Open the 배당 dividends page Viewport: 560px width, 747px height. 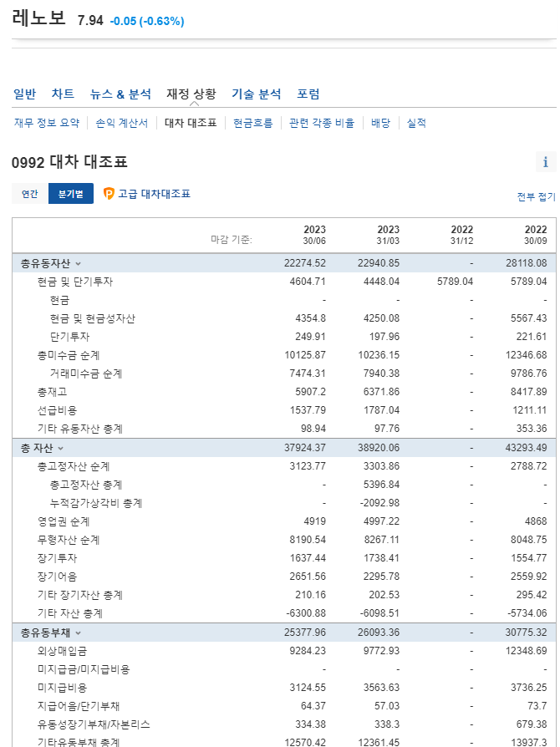pos(381,123)
